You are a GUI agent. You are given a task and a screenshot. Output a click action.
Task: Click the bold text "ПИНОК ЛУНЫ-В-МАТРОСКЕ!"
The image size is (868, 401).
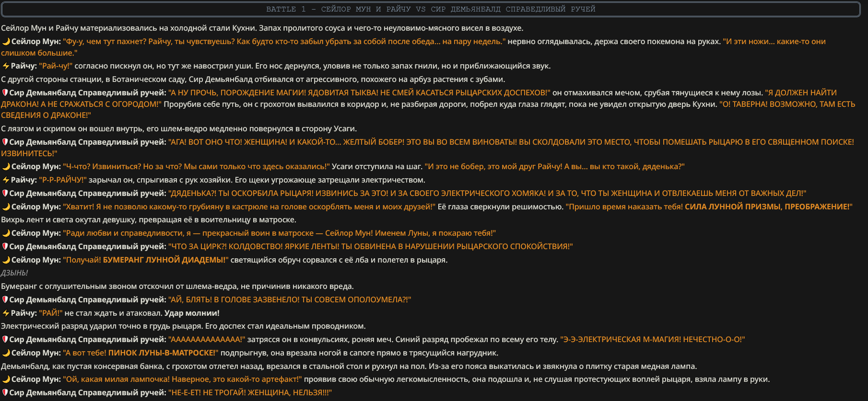pyautogui.click(x=163, y=353)
